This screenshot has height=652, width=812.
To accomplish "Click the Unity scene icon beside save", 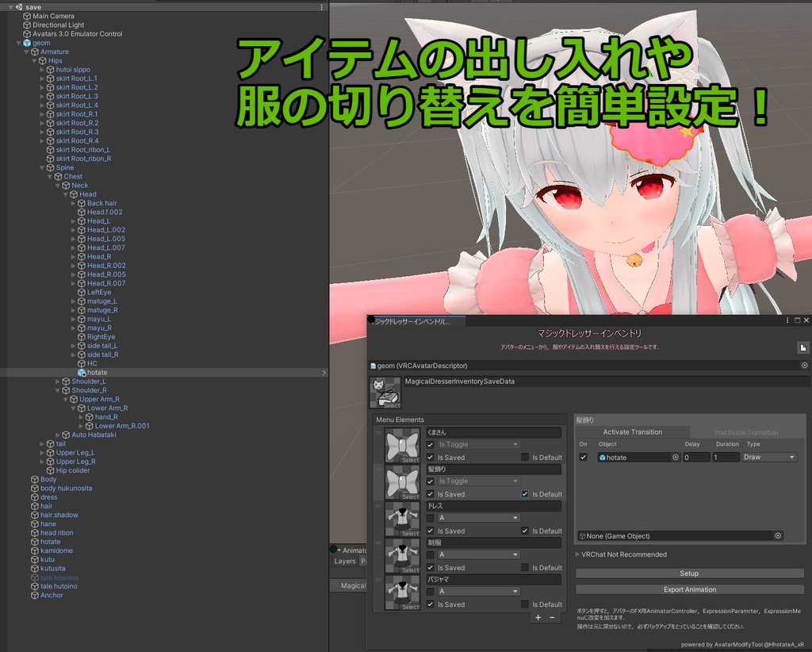I will (x=19, y=7).
